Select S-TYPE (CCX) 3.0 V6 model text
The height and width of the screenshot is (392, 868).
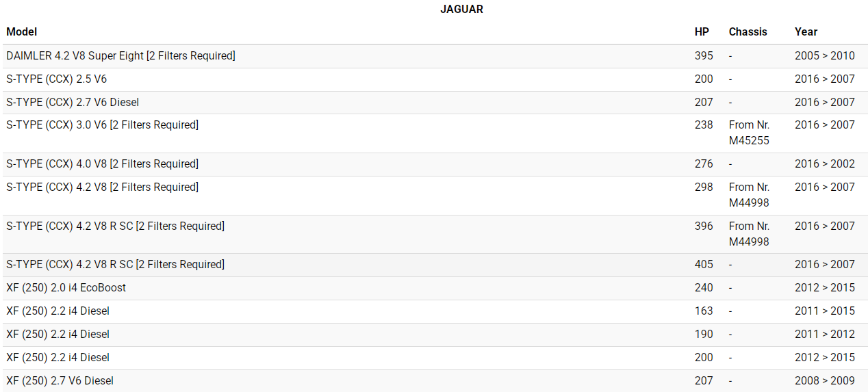(102, 125)
